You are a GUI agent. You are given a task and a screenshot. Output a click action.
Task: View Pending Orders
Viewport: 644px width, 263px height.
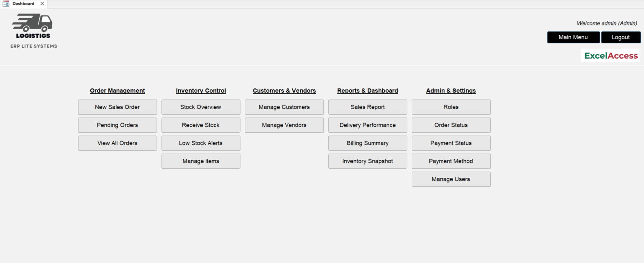coord(117,125)
